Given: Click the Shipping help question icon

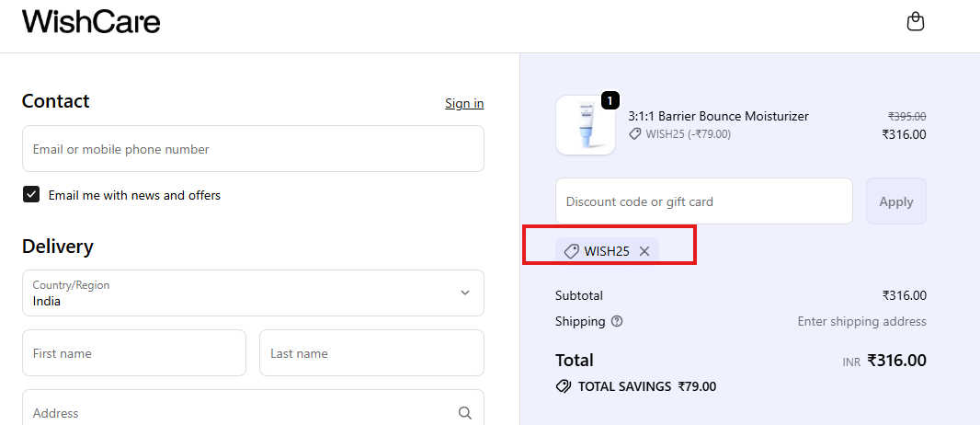Looking at the screenshot, I should (617, 321).
